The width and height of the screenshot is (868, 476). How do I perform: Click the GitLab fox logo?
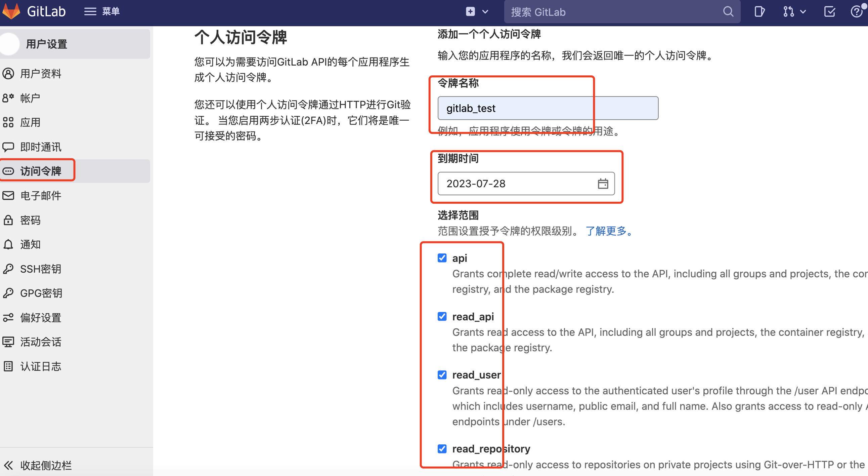click(11, 11)
